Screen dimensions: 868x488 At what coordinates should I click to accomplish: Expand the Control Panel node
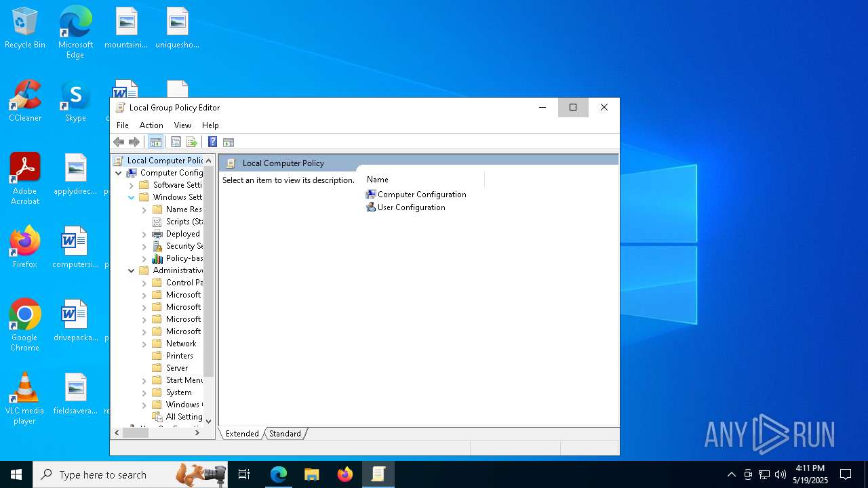pyautogui.click(x=144, y=283)
